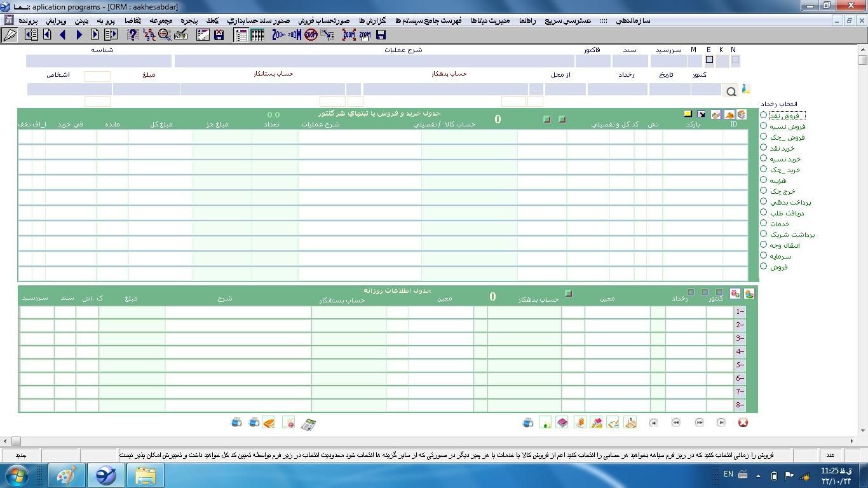Open the file explorer folder in taskbar
Image resolution: width=868 pixels, height=488 pixels.
pyautogui.click(x=145, y=475)
